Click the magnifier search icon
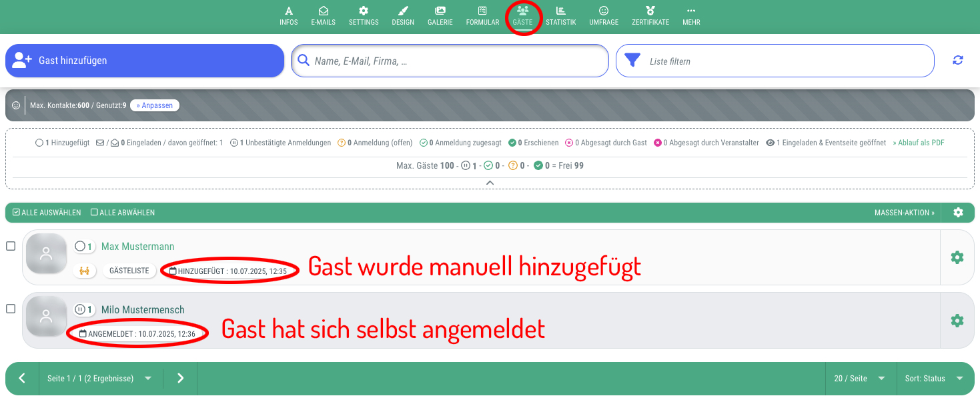 304,61
